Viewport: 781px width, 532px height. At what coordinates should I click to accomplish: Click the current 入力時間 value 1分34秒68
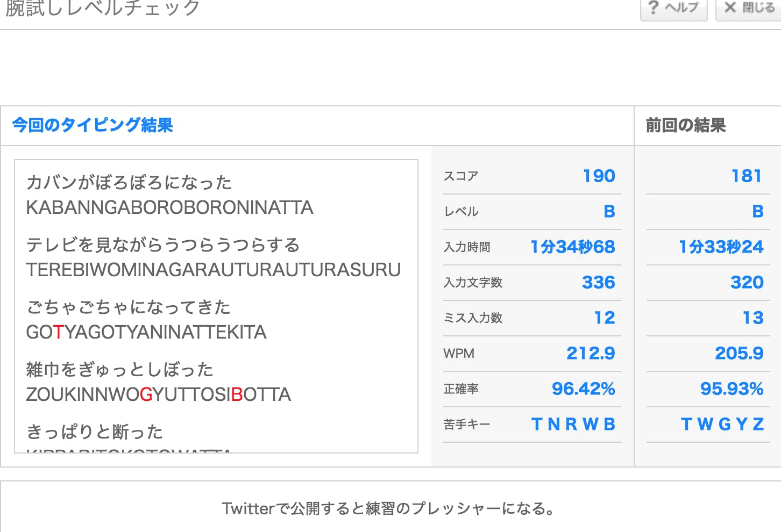(572, 247)
